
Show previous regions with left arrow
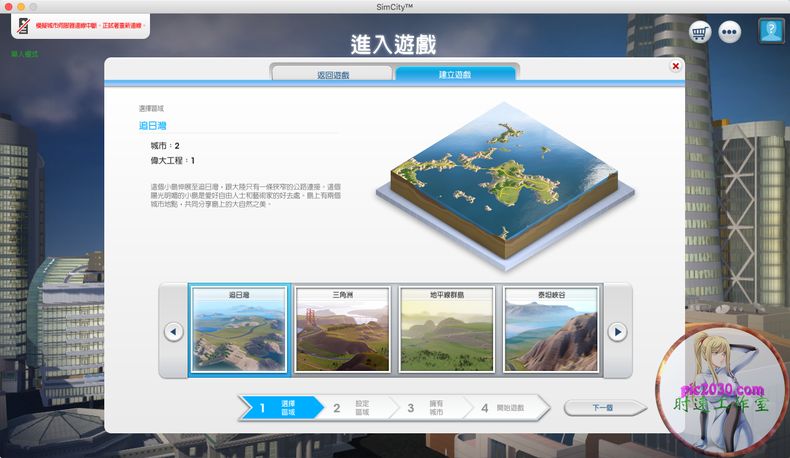coord(174,332)
